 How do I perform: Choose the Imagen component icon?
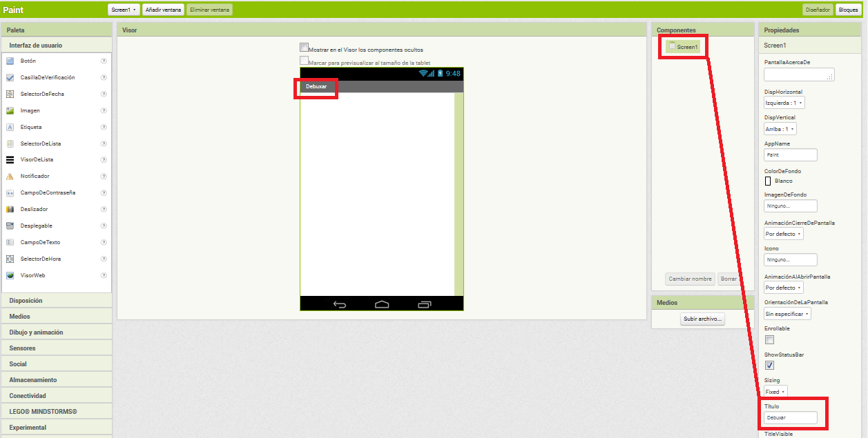point(10,111)
